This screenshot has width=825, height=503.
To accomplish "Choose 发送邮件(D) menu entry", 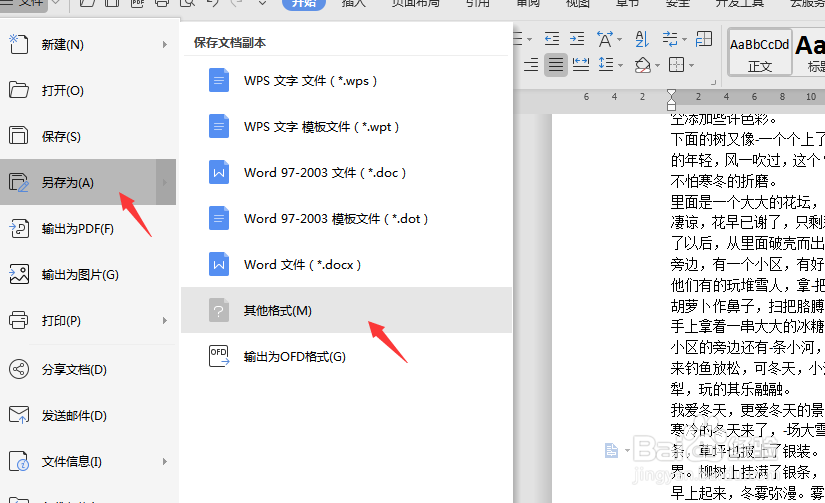I will [88, 416].
